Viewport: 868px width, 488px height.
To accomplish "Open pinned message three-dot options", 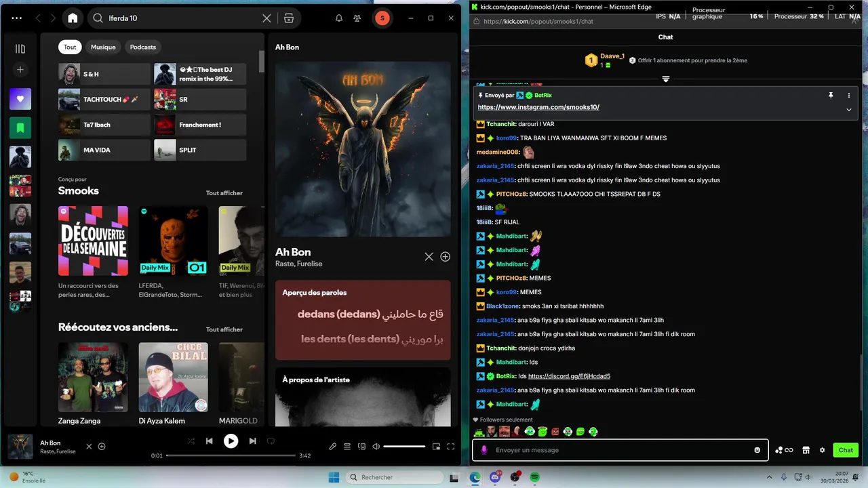I will (848, 96).
